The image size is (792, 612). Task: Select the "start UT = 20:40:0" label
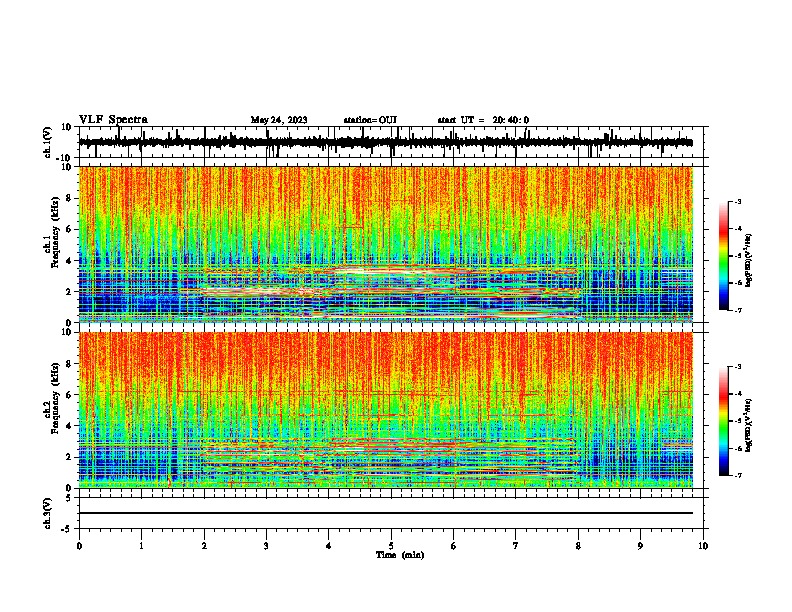click(483, 120)
